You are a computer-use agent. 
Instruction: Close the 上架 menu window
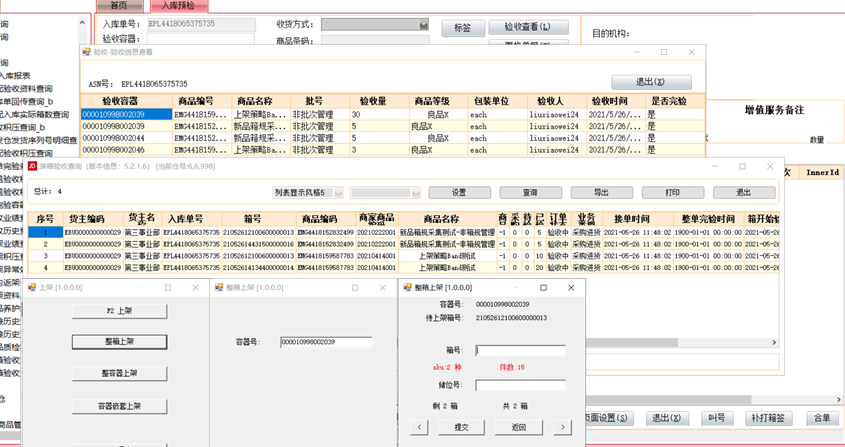(194, 288)
